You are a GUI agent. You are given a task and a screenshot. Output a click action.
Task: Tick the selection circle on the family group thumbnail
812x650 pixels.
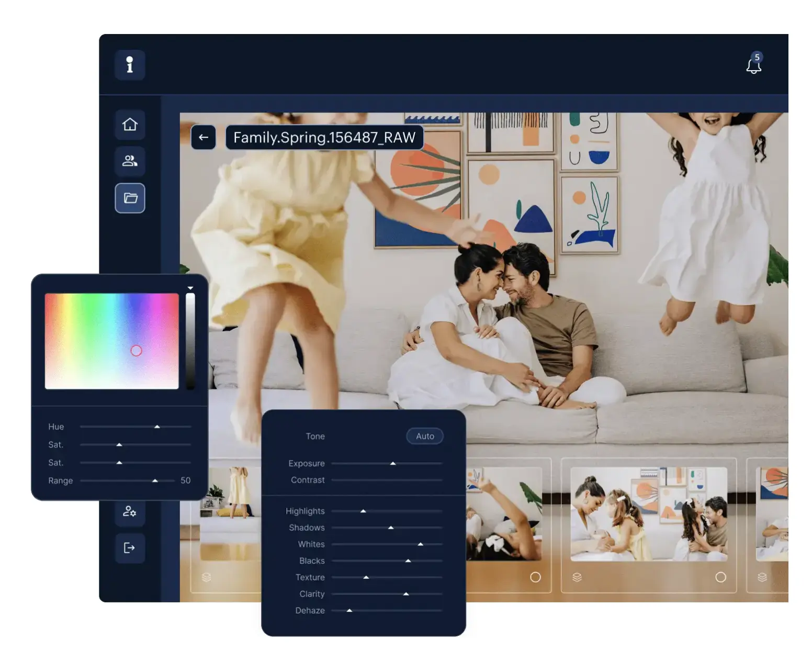point(720,577)
